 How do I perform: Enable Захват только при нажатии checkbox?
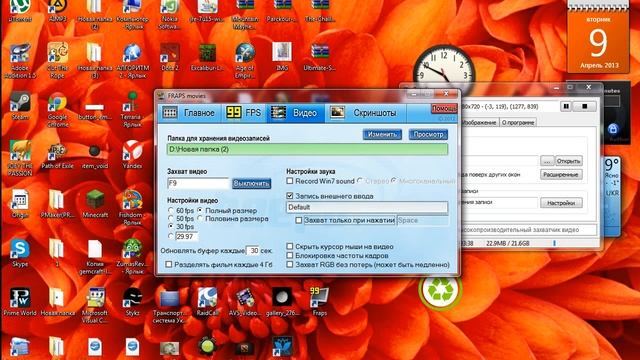299,220
